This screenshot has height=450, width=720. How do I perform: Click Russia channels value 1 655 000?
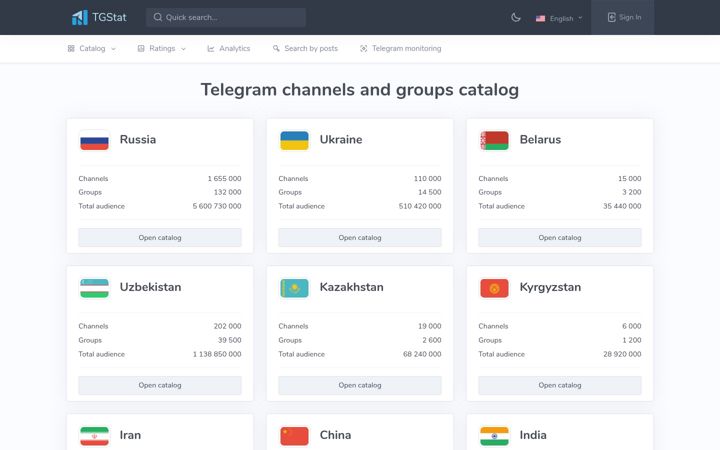224,179
